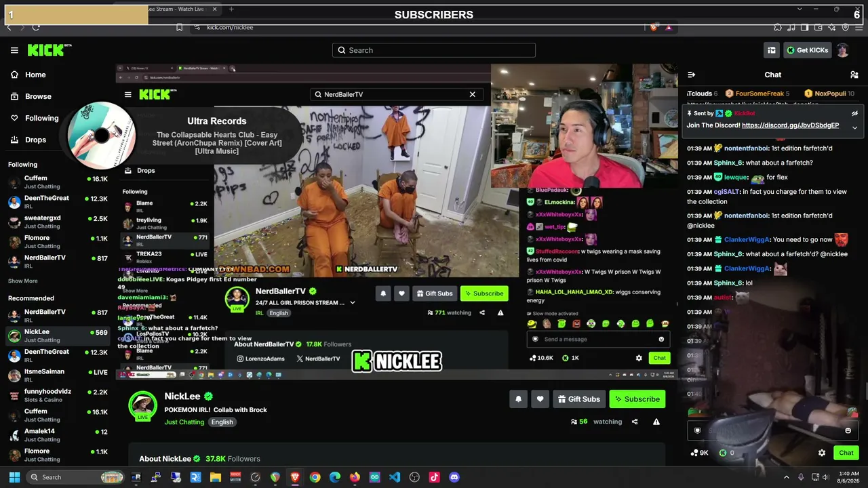Reload the page in Brave
The image size is (868, 488).
point(36,27)
